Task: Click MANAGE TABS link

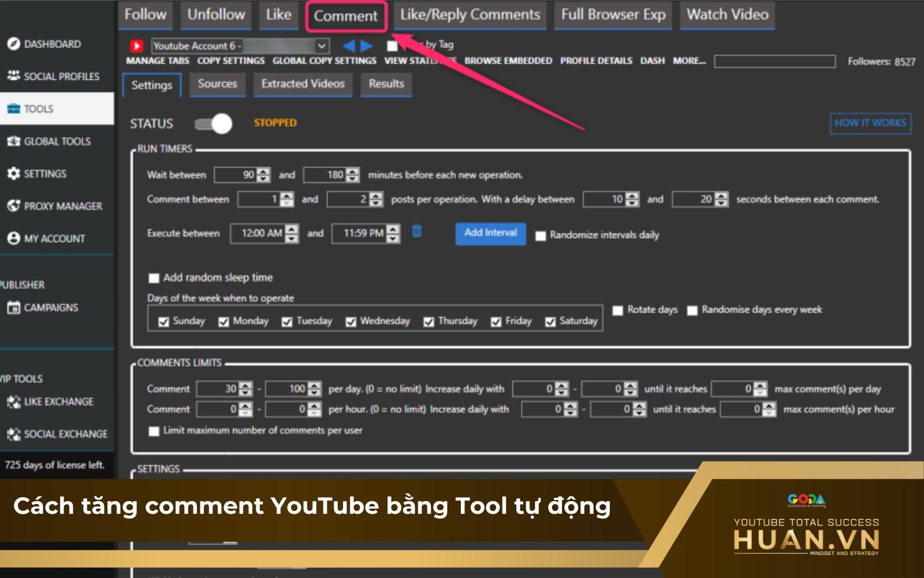Action: tap(158, 61)
